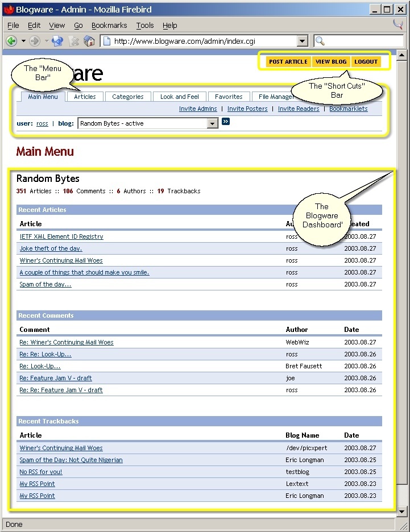Click the testblog blog name cell
The image size is (410, 532).
[297, 472]
